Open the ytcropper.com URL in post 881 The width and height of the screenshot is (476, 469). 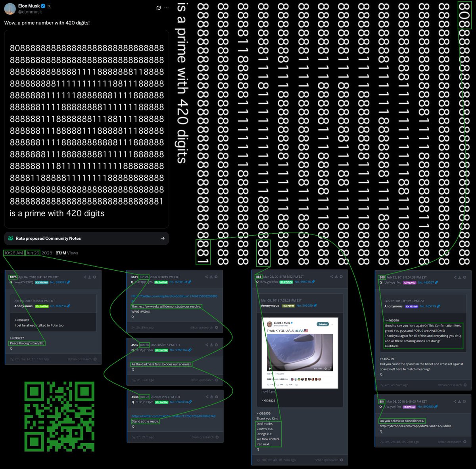tap(415, 426)
